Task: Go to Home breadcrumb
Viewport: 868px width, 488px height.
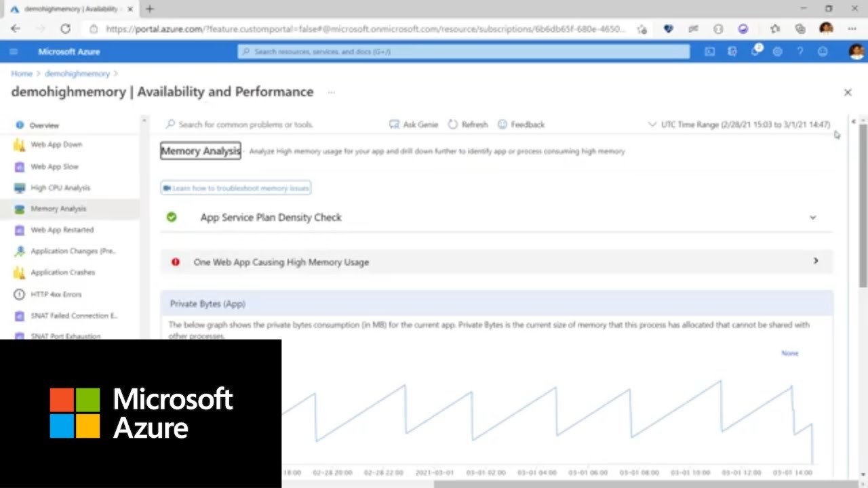Action: tap(22, 73)
